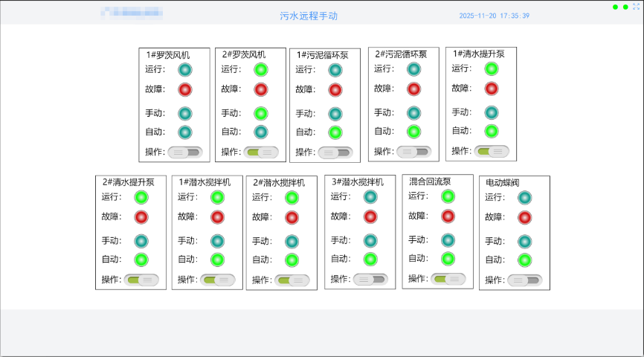Click 1#清水提升泵 running indicator light
Screen dimensions: 644x357
click(491, 69)
